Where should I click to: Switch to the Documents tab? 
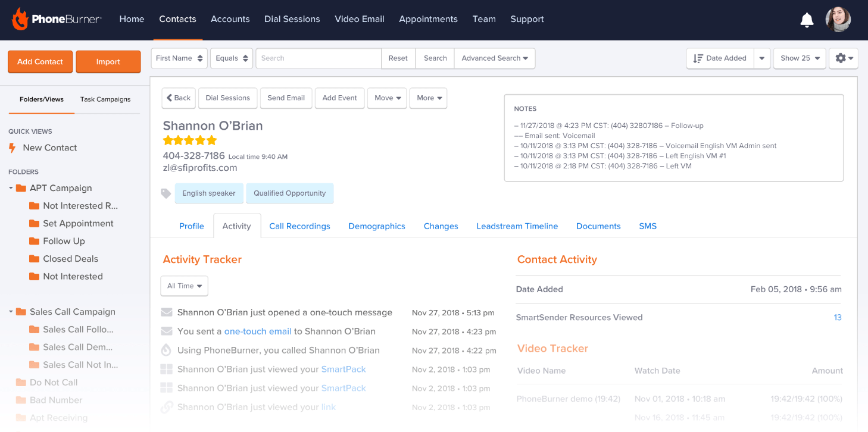[x=598, y=226]
